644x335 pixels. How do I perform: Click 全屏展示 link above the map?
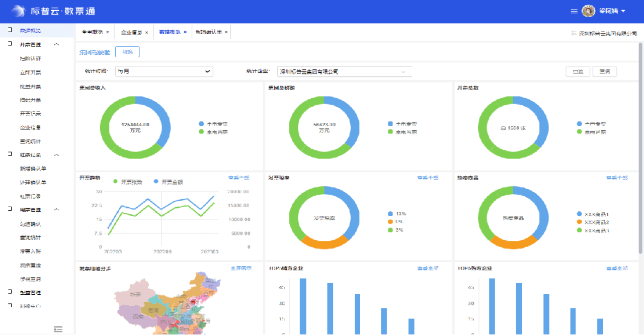click(241, 269)
